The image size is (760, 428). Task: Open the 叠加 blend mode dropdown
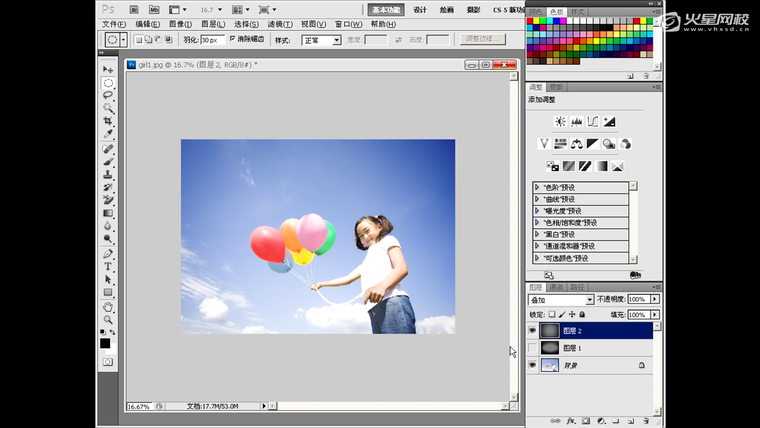tap(561, 299)
